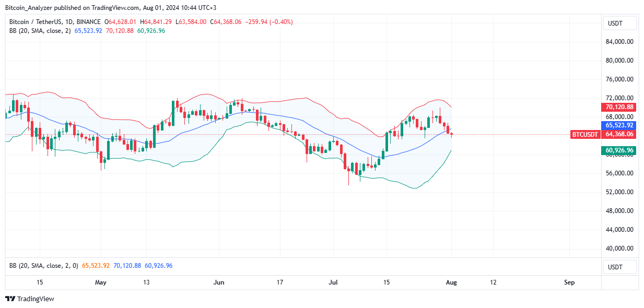Click the TradingView logo icon
This screenshot has width=644, height=308.
9,299
